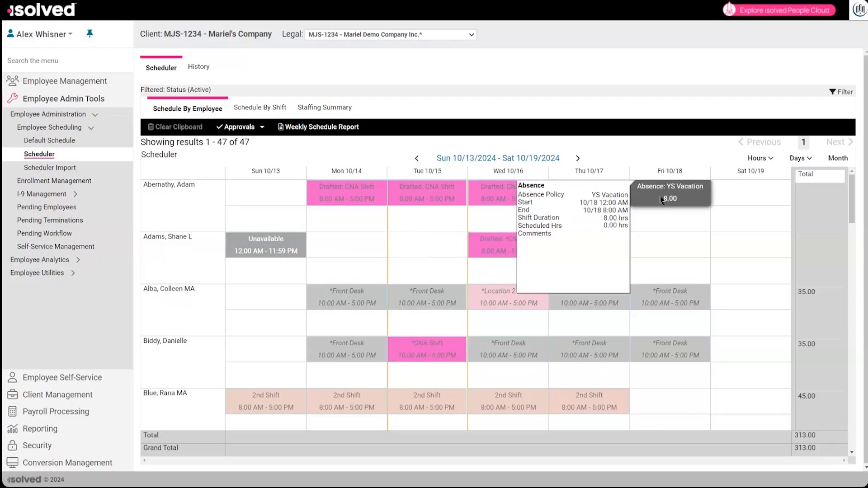Open the Hours dropdown
This screenshot has height=488, width=868.
pos(760,158)
